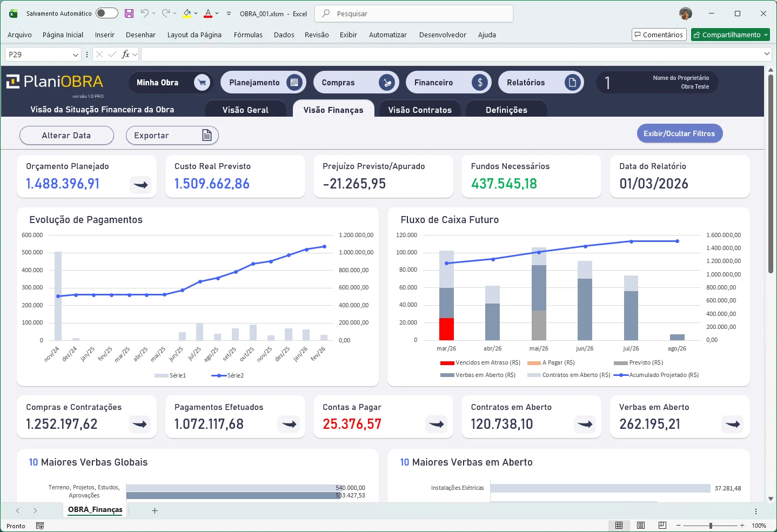
Task: Click arrow on Compras e Contratações card
Action: 140,425
